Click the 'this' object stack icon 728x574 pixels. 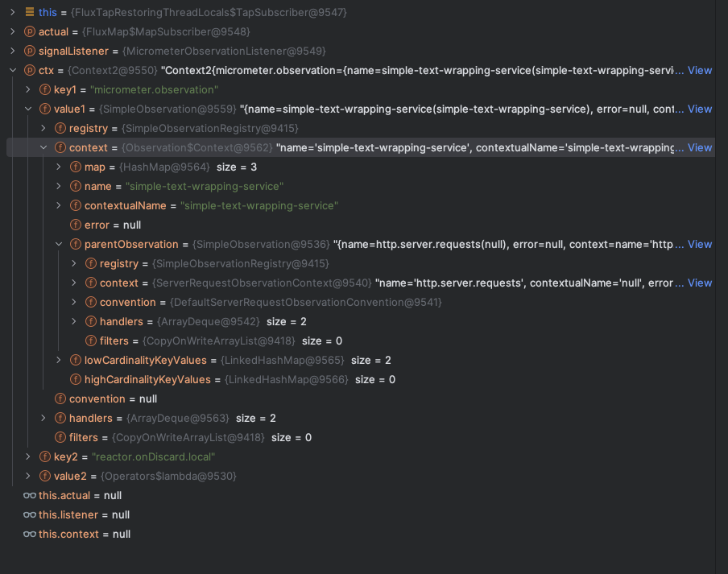(x=30, y=12)
